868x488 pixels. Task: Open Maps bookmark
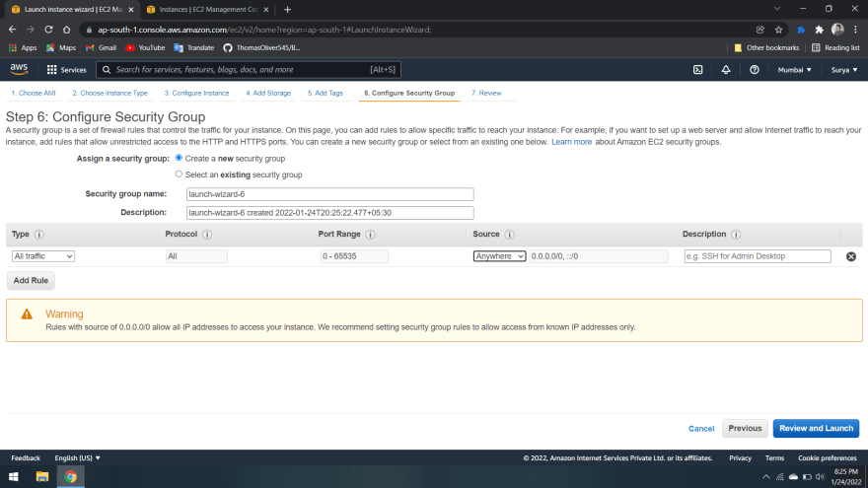pyautogui.click(x=61, y=47)
